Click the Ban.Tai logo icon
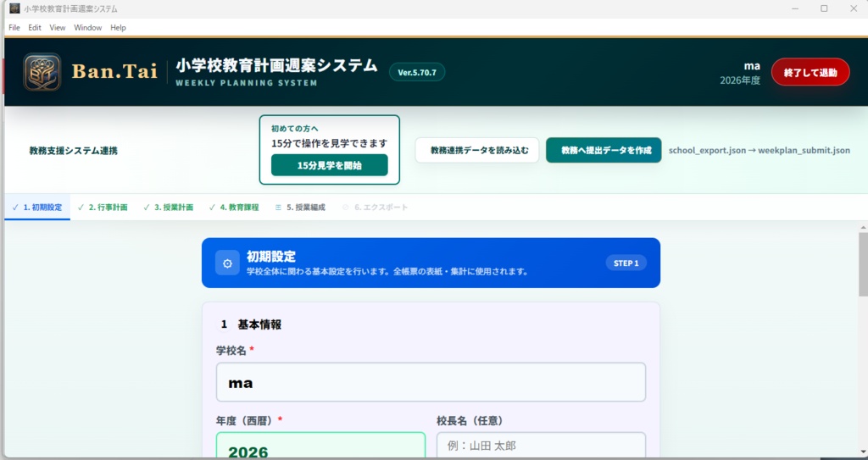Image resolution: width=868 pixels, height=460 pixels. (x=42, y=72)
